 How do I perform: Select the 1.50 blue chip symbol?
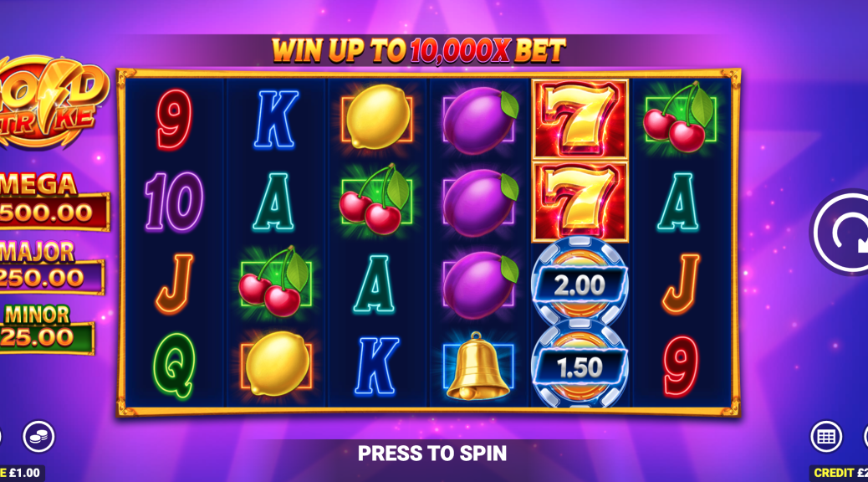tap(579, 366)
